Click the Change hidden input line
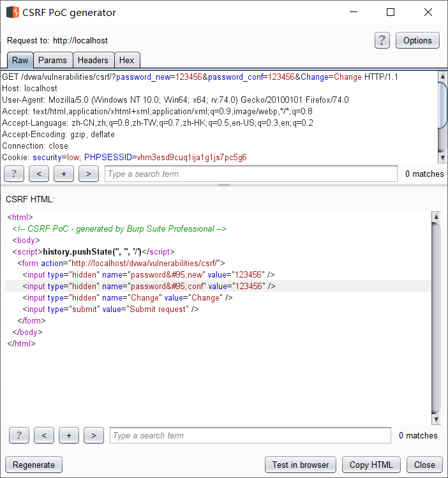448x478 pixels. 128,297
